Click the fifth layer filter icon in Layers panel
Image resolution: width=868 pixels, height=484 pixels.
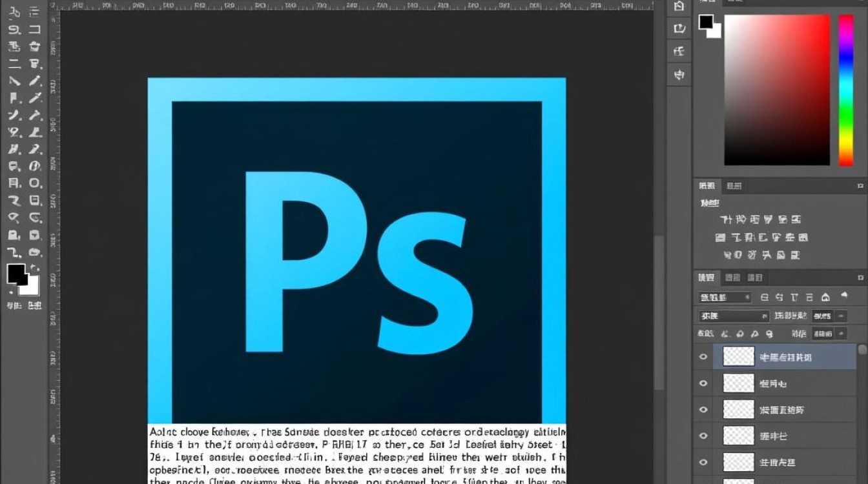click(825, 297)
